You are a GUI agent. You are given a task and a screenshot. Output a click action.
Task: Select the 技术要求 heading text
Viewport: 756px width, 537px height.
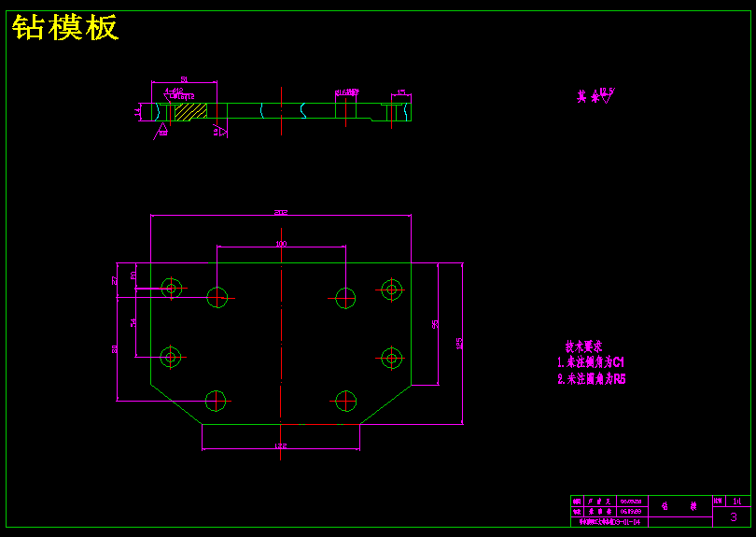click(x=584, y=346)
